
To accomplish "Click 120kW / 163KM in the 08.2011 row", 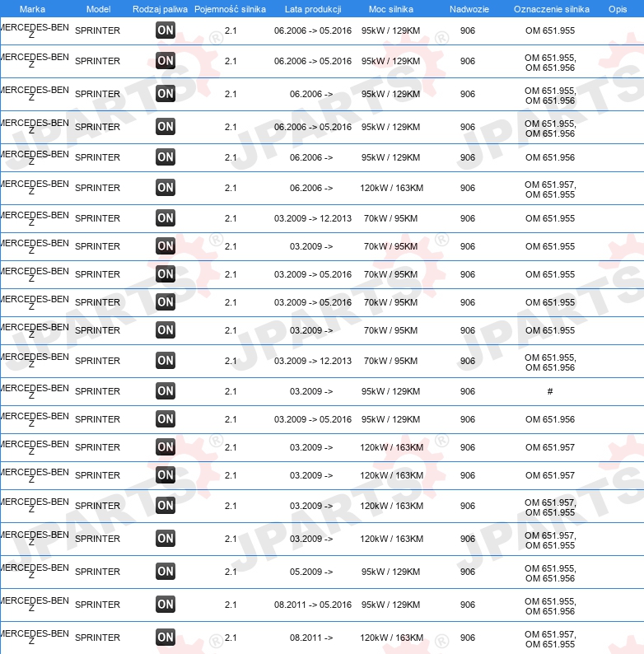I will pyautogui.click(x=392, y=638).
